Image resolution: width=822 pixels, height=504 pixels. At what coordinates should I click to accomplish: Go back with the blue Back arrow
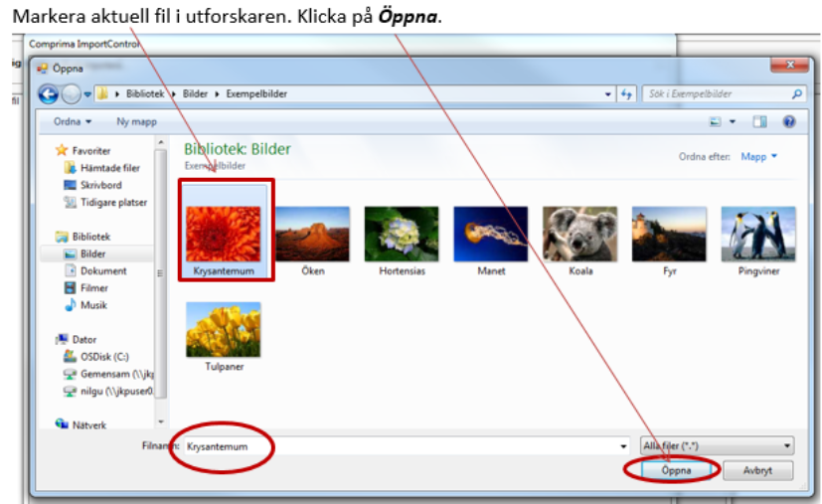click(49, 94)
